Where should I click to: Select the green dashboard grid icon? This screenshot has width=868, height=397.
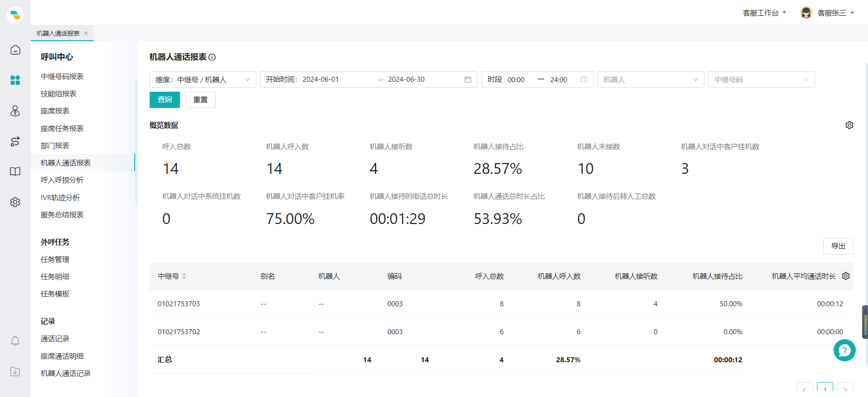click(15, 80)
